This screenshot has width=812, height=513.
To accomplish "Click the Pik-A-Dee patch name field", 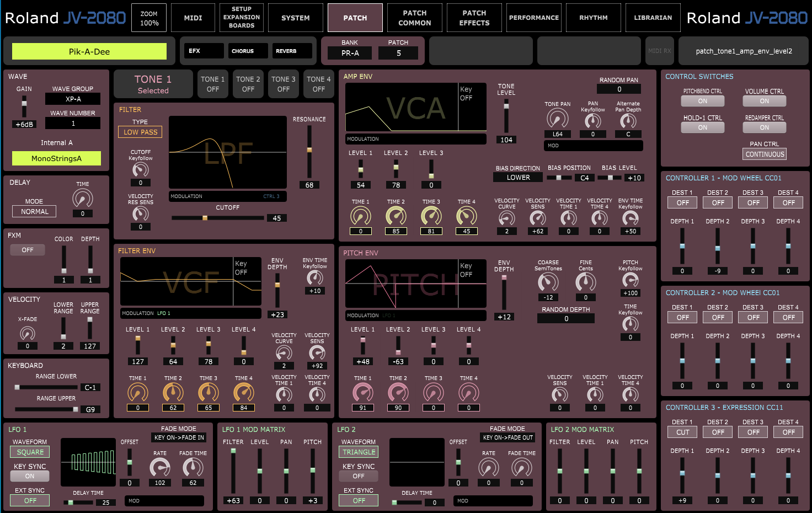I will pos(89,51).
